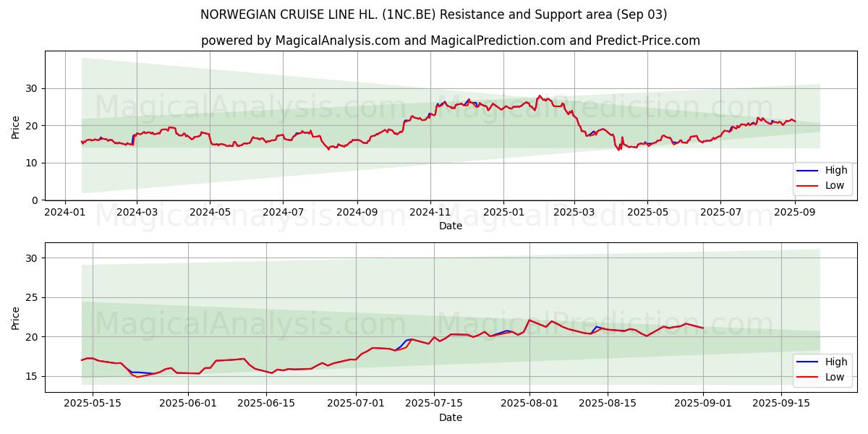The height and width of the screenshot is (434, 868).
Task: Click the 2025-07-15 tick label on lower chart
Action: coord(434,404)
